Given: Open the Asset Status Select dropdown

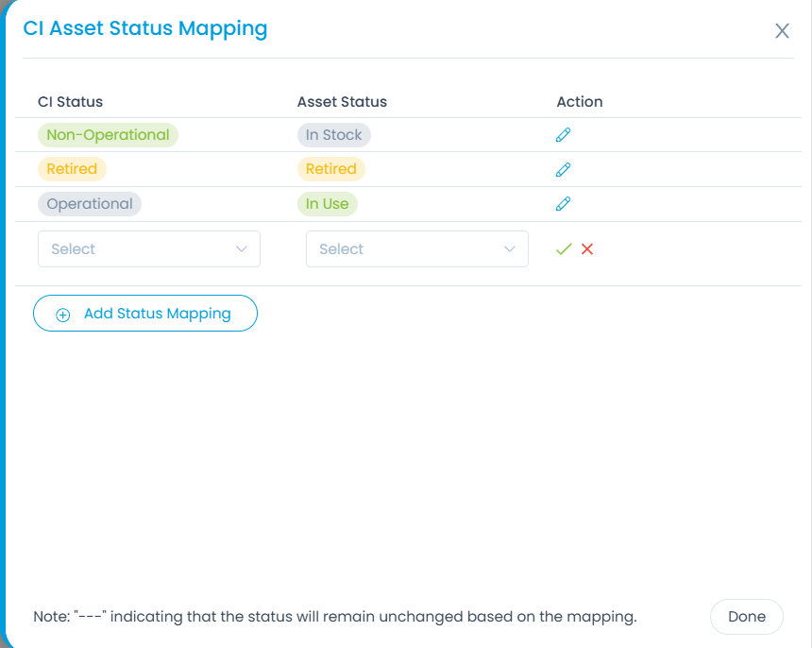Looking at the screenshot, I should coord(405,249).
